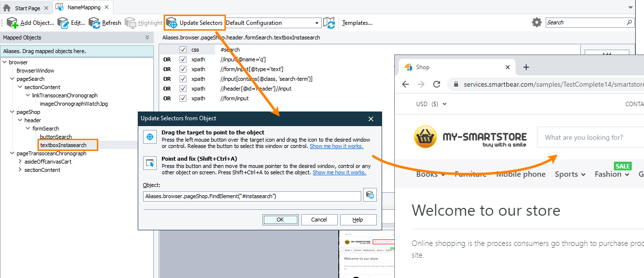Open settings gear icon near search

click(536, 22)
